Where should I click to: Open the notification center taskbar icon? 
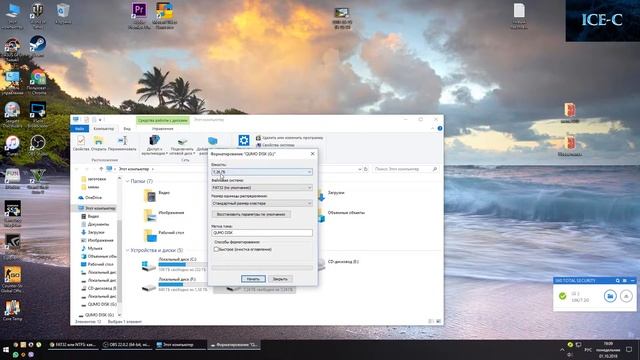click(x=629, y=349)
